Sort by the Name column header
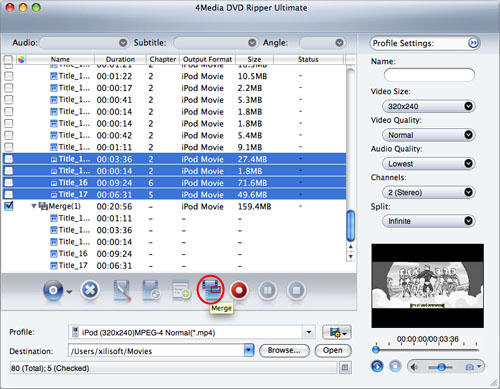 (60, 59)
